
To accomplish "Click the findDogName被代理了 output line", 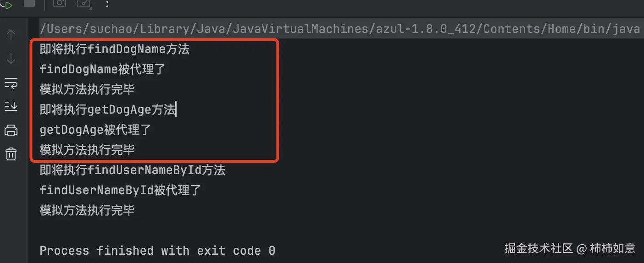I will (x=103, y=70).
